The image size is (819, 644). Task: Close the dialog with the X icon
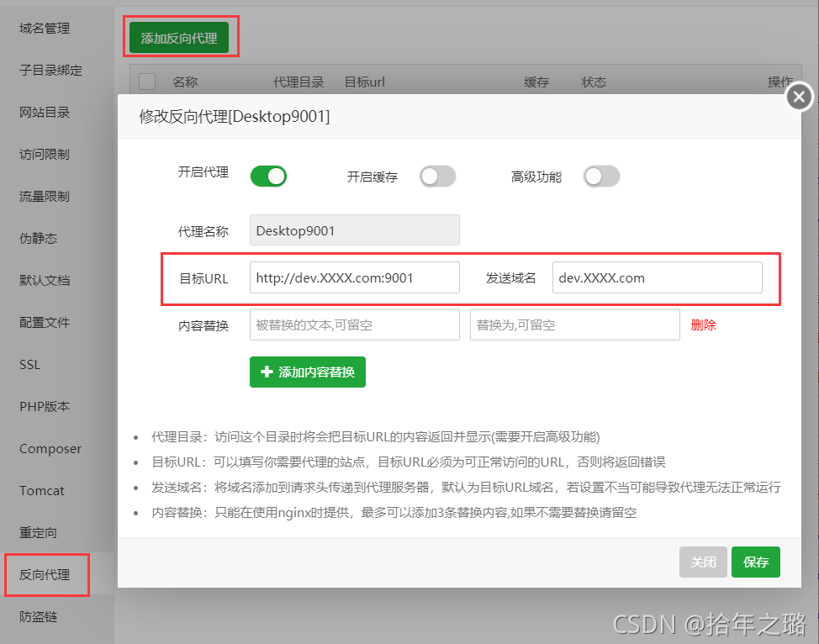click(799, 98)
